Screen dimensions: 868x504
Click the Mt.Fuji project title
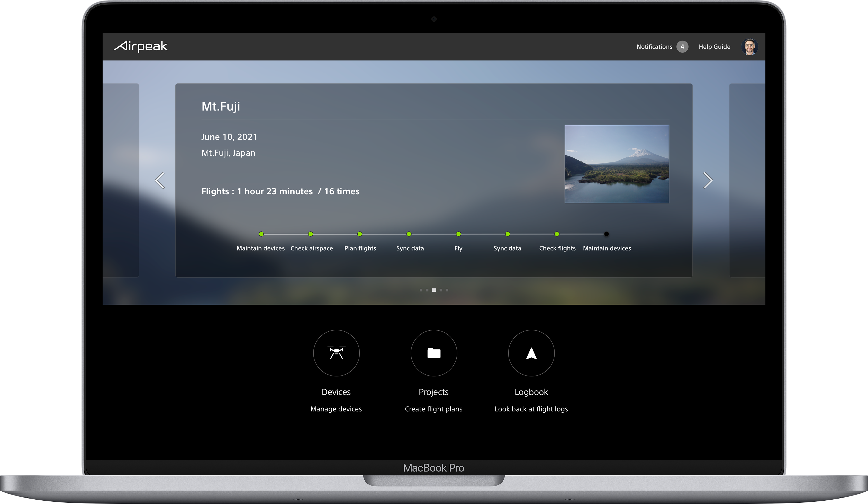coord(221,106)
